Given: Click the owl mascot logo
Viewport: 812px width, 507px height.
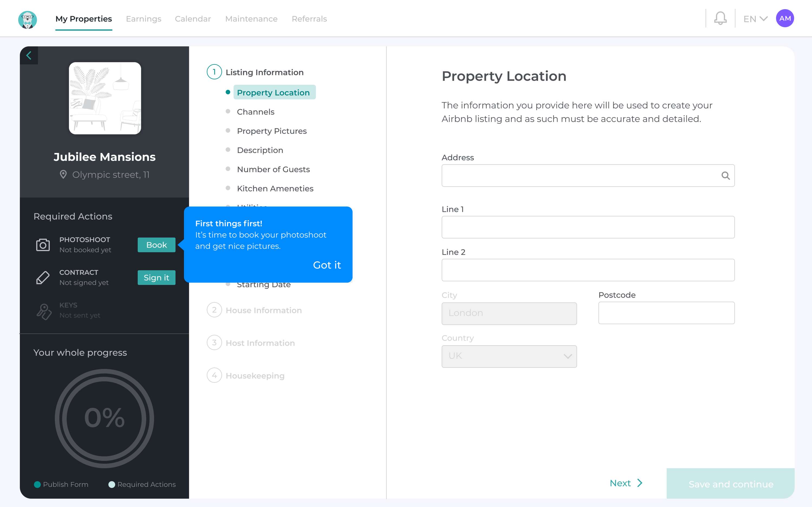Looking at the screenshot, I should (28, 19).
